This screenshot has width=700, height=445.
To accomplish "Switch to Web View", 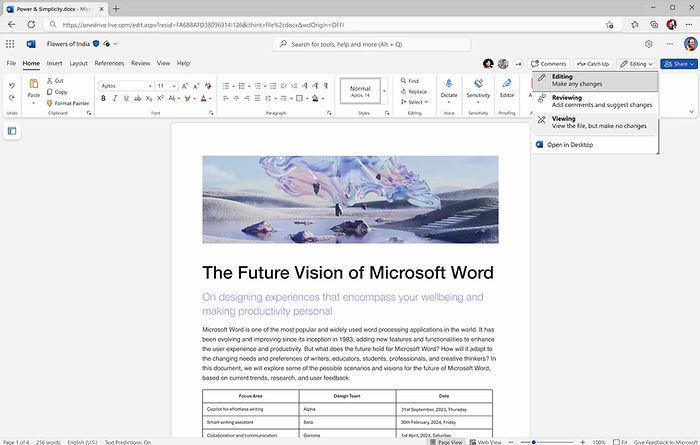I will click(485, 442).
